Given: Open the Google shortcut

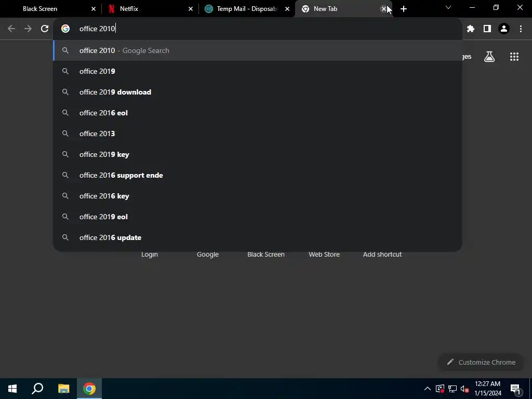Looking at the screenshot, I should [208, 255].
